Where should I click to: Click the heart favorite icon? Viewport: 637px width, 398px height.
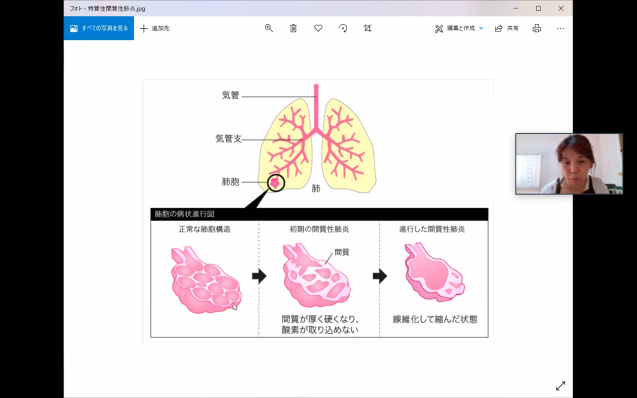[318, 28]
